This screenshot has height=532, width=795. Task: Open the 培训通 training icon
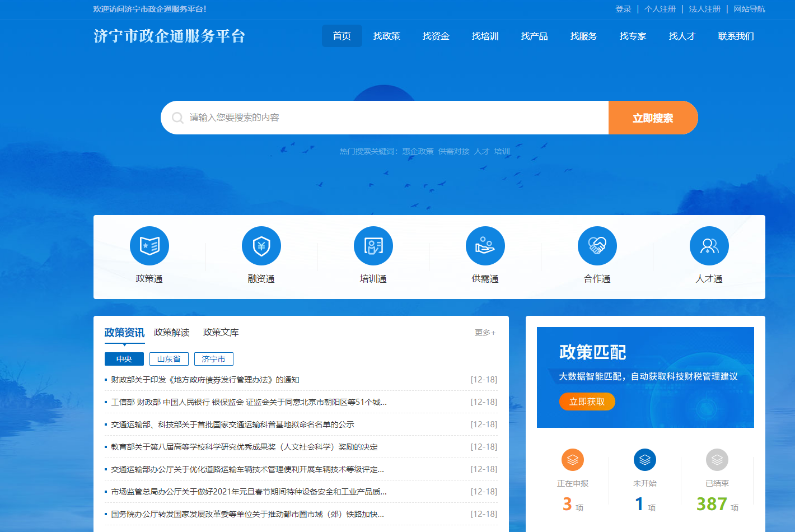click(x=373, y=246)
